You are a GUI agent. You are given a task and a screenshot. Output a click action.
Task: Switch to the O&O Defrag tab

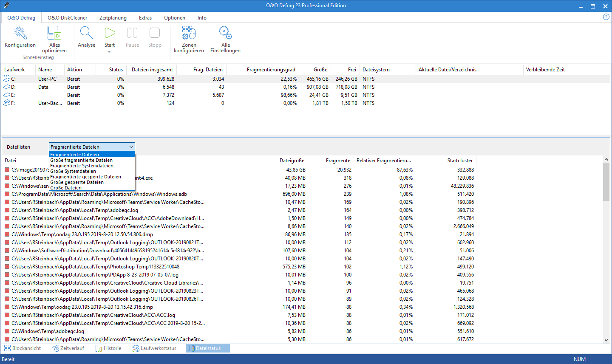coord(21,18)
